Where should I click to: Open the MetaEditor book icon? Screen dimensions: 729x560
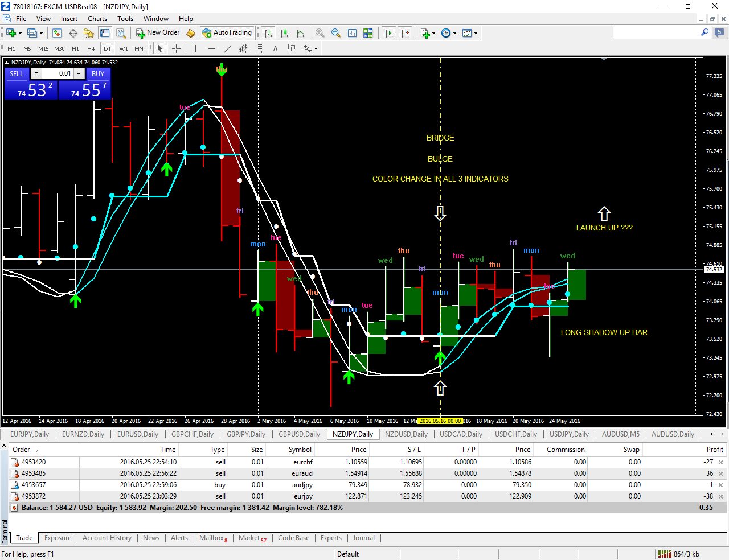coord(191,33)
